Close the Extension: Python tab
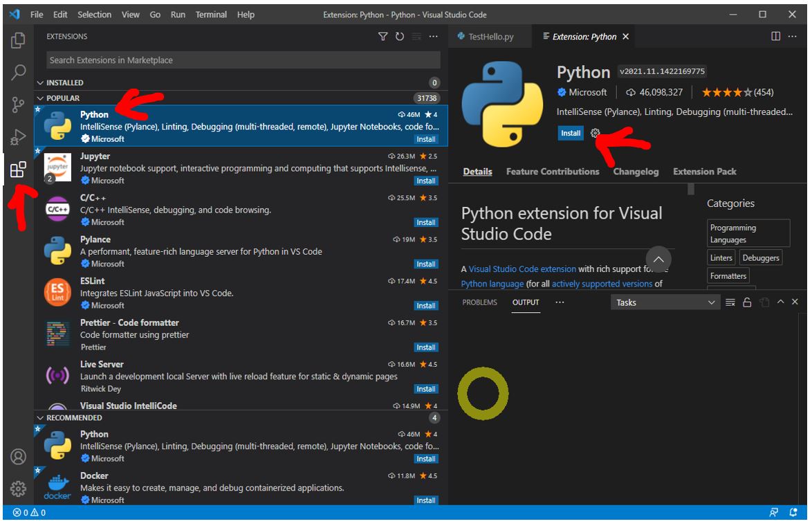 [625, 36]
